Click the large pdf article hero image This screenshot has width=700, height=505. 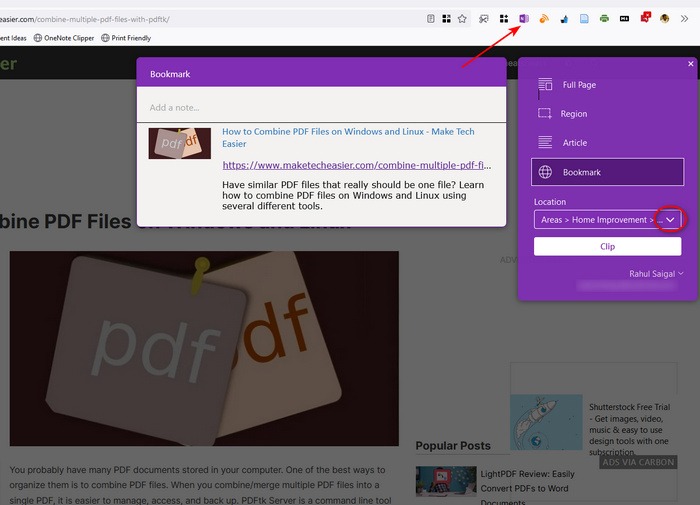tap(204, 348)
